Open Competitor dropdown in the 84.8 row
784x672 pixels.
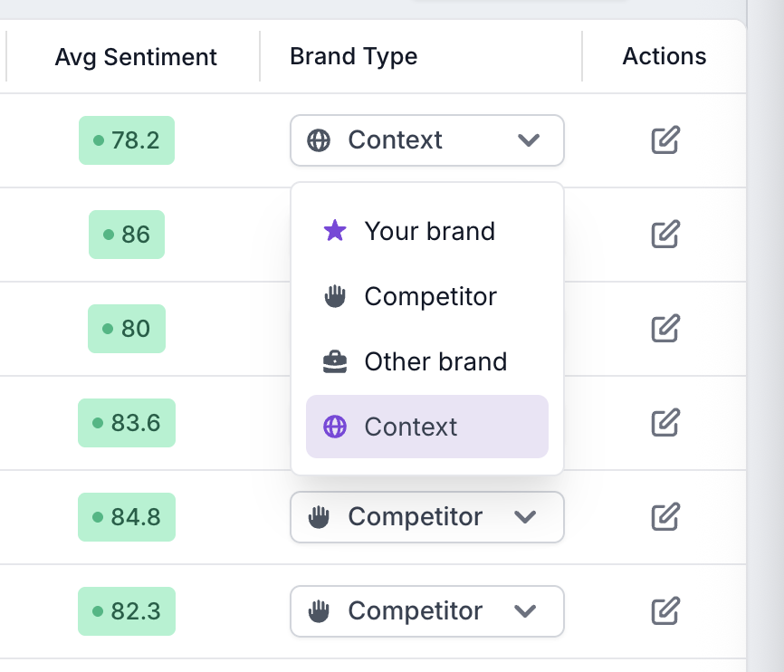(427, 517)
